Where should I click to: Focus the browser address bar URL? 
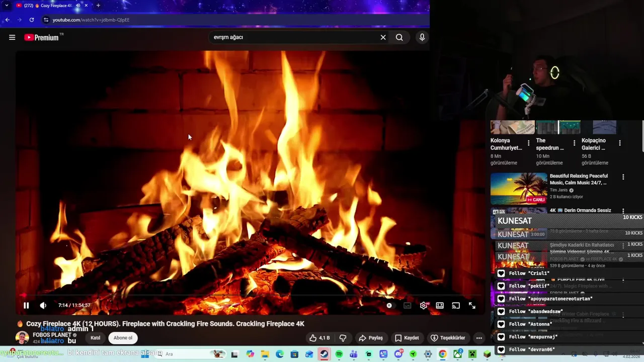pos(91,20)
